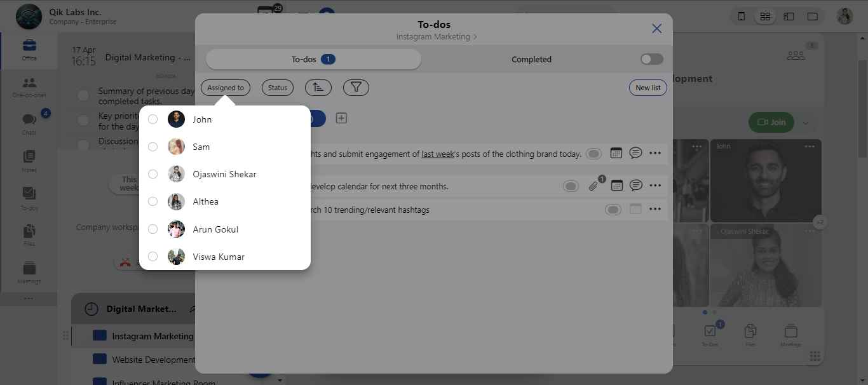The height and width of the screenshot is (385, 868).
Task: Close the To-dos dialog
Action: coord(656,29)
